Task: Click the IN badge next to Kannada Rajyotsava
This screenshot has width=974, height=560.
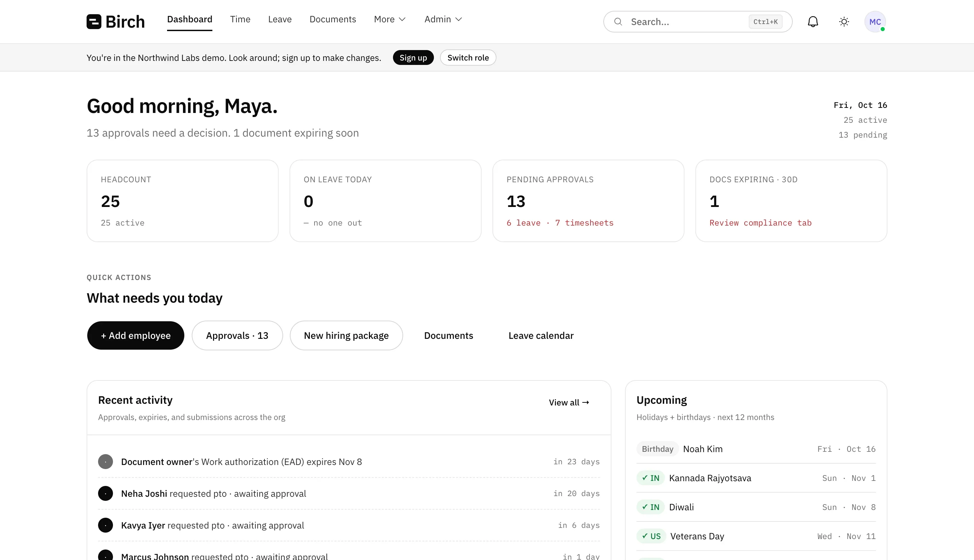Action: point(651,478)
